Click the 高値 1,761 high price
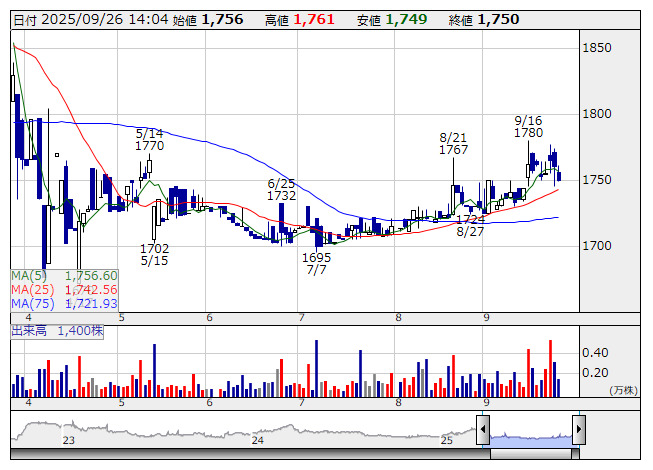Viewport: 653px width, 470px height. coord(299,20)
